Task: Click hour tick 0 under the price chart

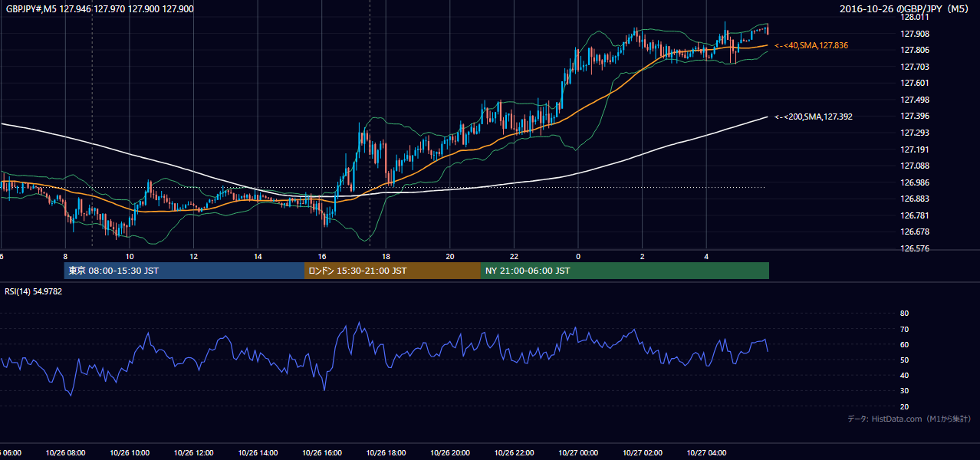Action: [x=577, y=256]
